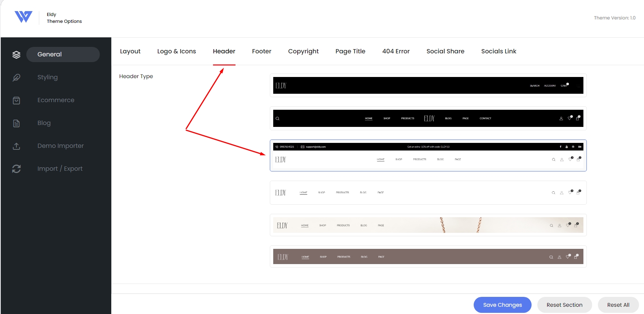Click the Save Changes button
Viewport: 644px width, 314px height.
[503, 305]
